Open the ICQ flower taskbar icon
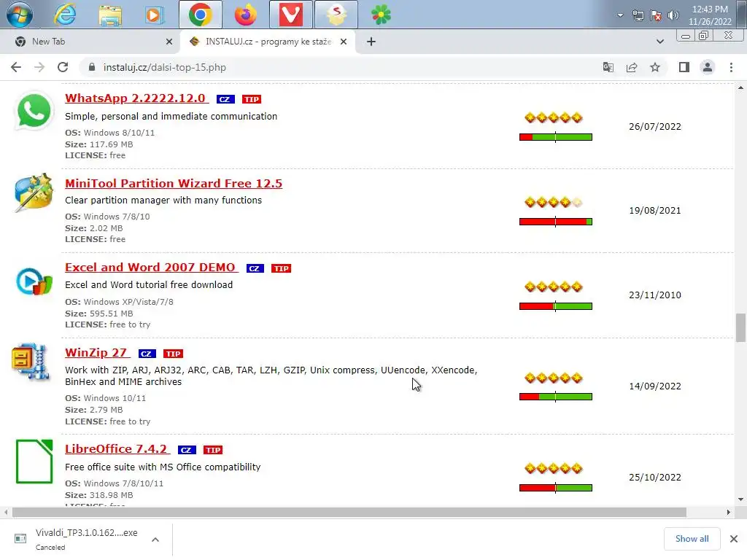 pyautogui.click(x=381, y=15)
